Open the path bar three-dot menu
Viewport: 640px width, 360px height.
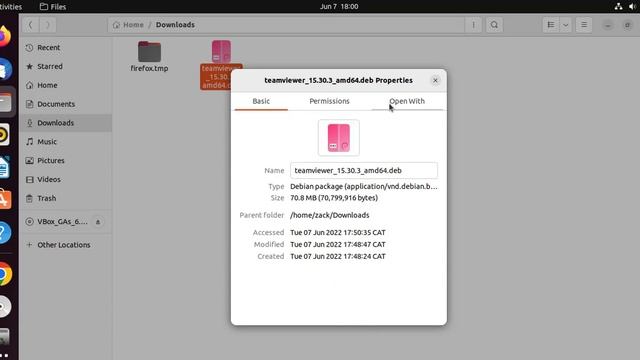pos(473,25)
